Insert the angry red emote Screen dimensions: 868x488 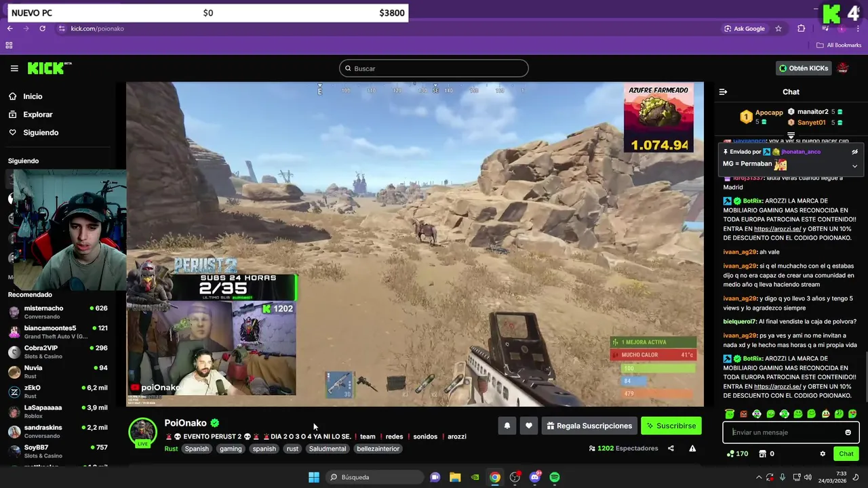743,413
